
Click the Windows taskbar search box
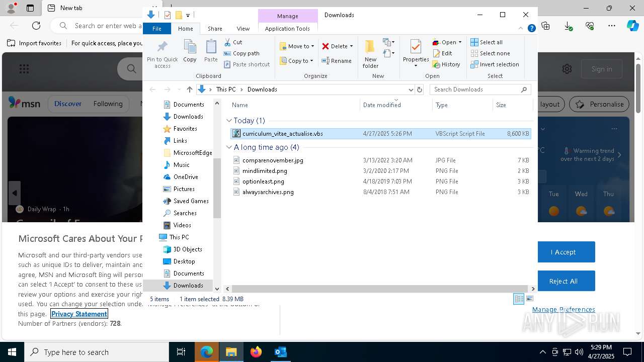pos(97,352)
